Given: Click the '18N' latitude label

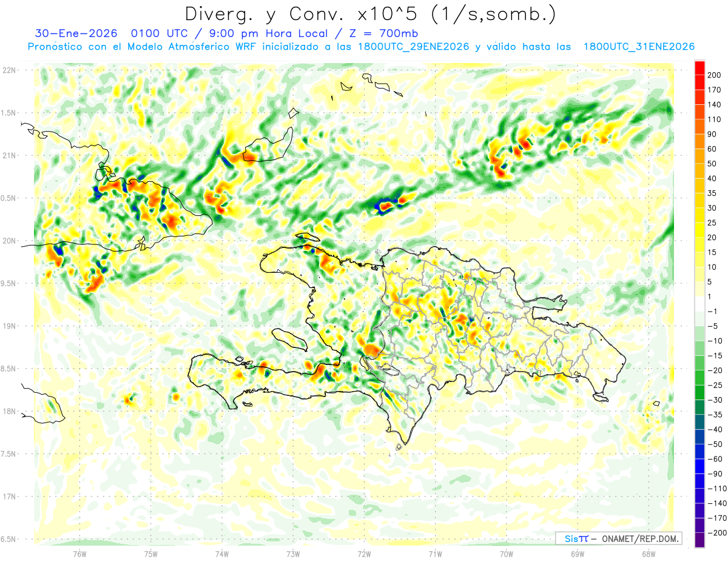Looking at the screenshot, I should tap(8, 411).
